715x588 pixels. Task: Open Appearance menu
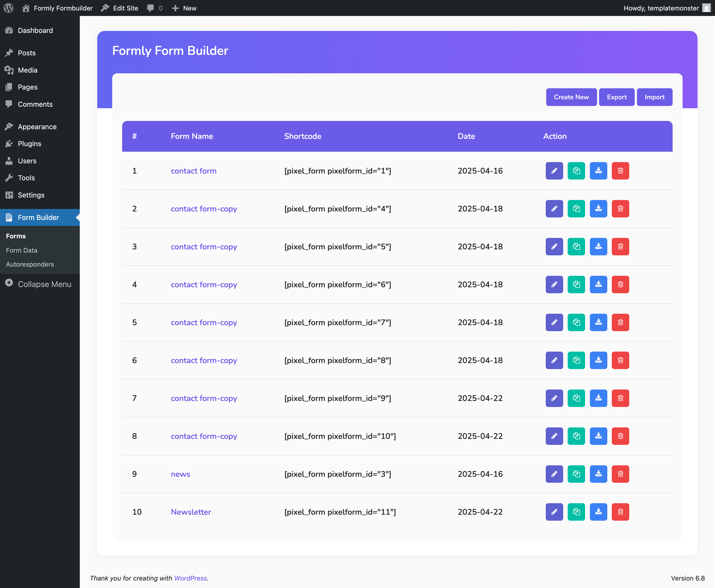pyautogui.click(x=40, y=127)
